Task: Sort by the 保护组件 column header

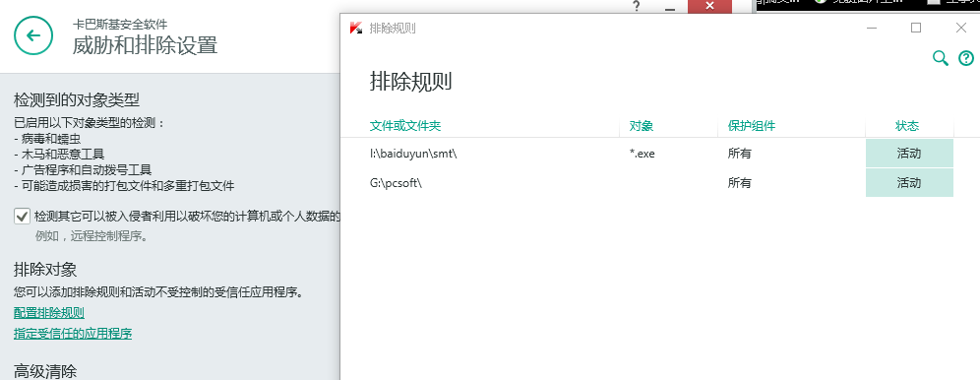Action: pyautogui.click(x=752, y=126)
